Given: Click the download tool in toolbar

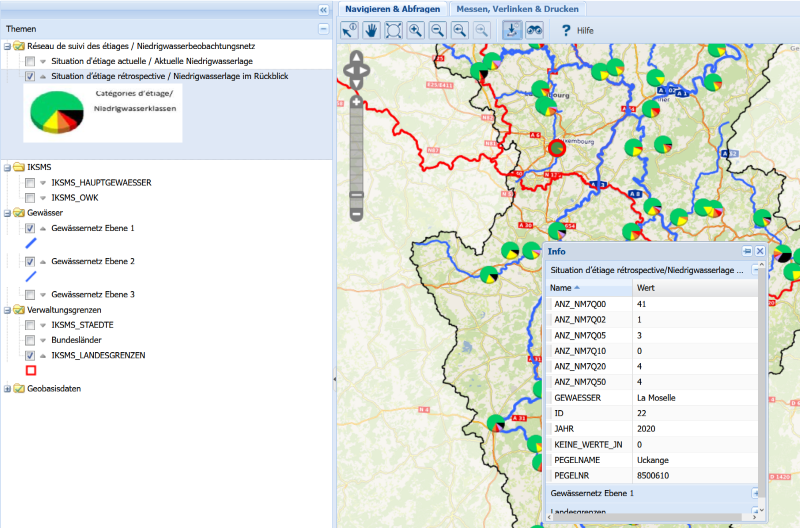Looking at the screenshot, I should [511, 30].
